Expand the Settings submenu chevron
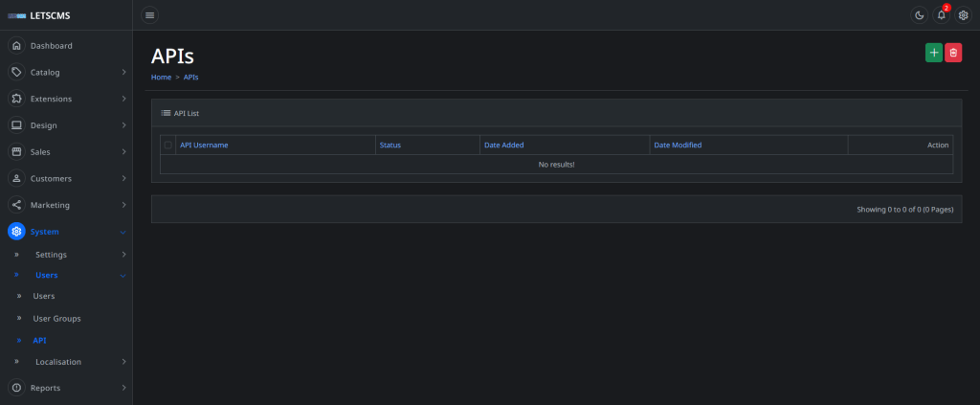Viewport: 980px width, 405px height. (123, 255)
